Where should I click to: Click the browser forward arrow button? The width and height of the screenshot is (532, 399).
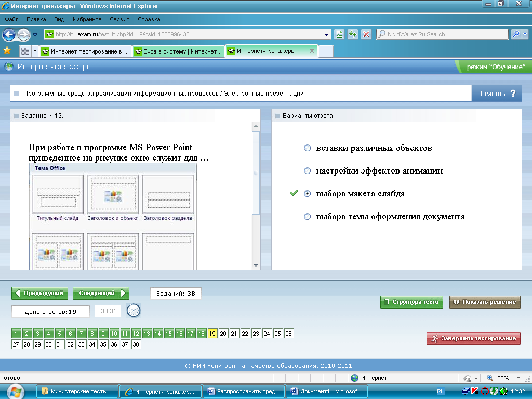[x=23, y=34]
